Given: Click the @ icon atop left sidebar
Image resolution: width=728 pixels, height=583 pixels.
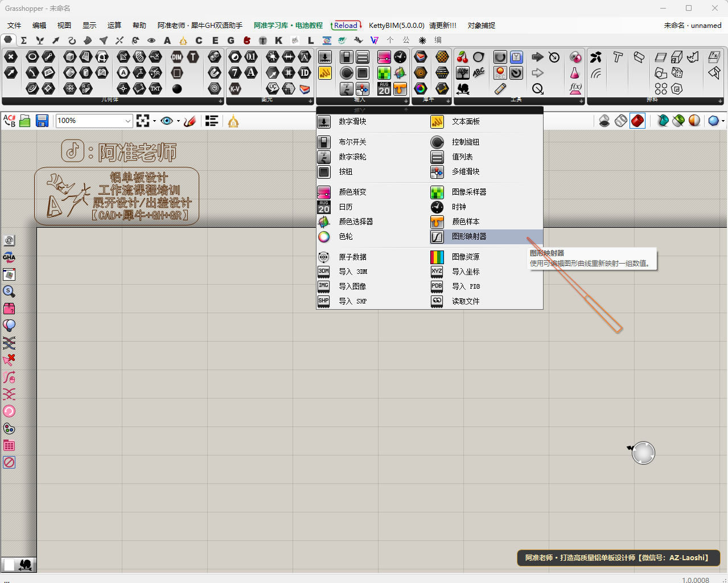Looking at the screenshot, I should (x=9, y=240).
